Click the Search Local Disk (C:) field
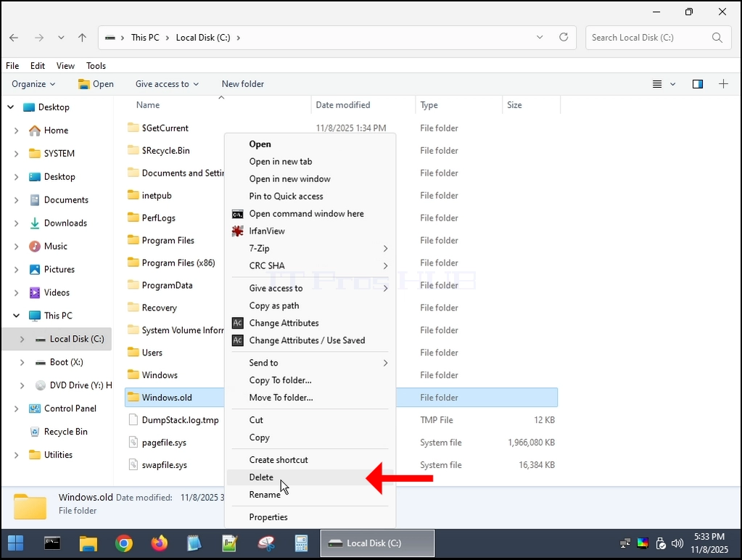Viewport: 742px width, 560px height. click(659, 38)
